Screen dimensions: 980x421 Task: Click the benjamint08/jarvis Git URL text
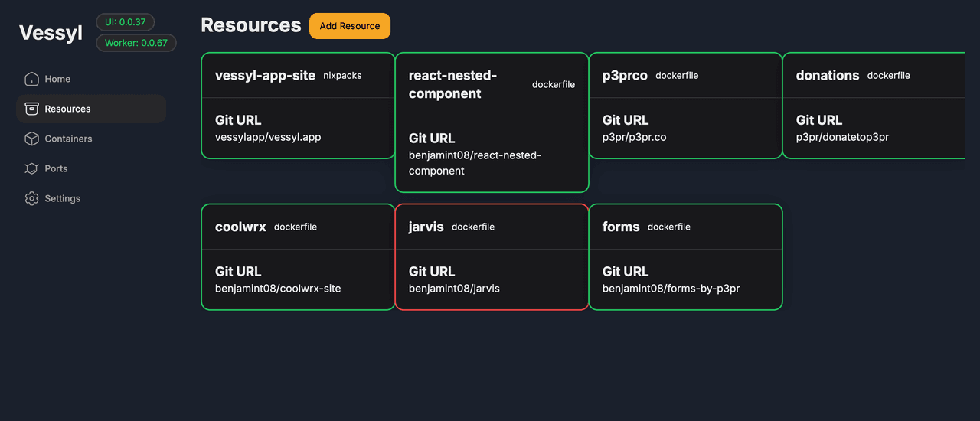coord(454,289)
